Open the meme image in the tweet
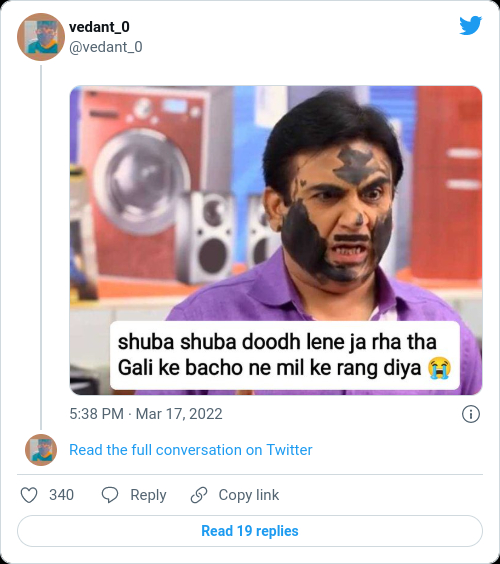The height and width of the screenshot is (564, 500). (276, 240)
